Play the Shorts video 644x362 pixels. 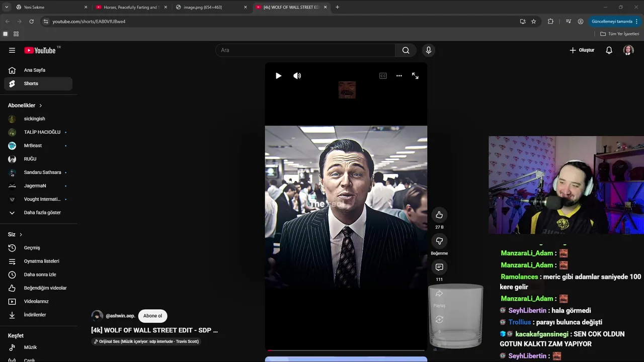[x=278, y=76]
